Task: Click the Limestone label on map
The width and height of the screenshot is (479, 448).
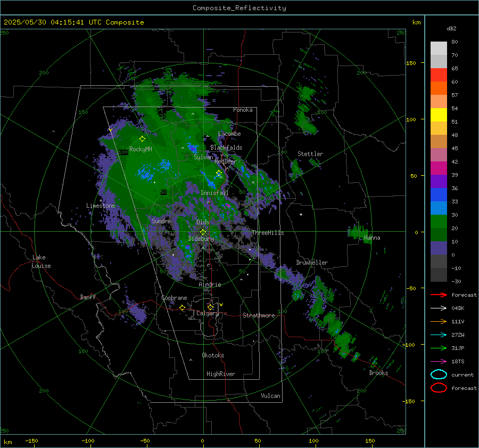Action: [x=101, y=206]
